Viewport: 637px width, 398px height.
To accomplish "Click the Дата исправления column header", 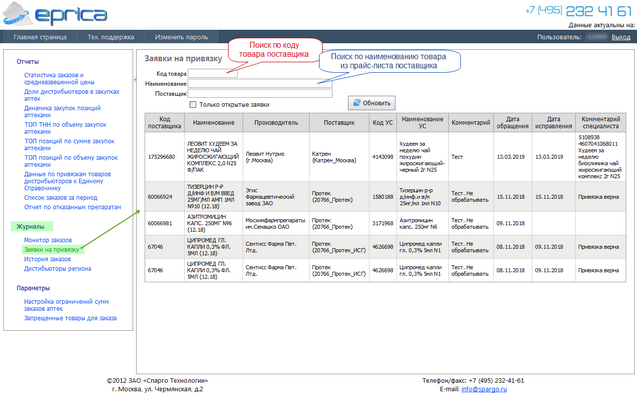I will pos(553,123).
